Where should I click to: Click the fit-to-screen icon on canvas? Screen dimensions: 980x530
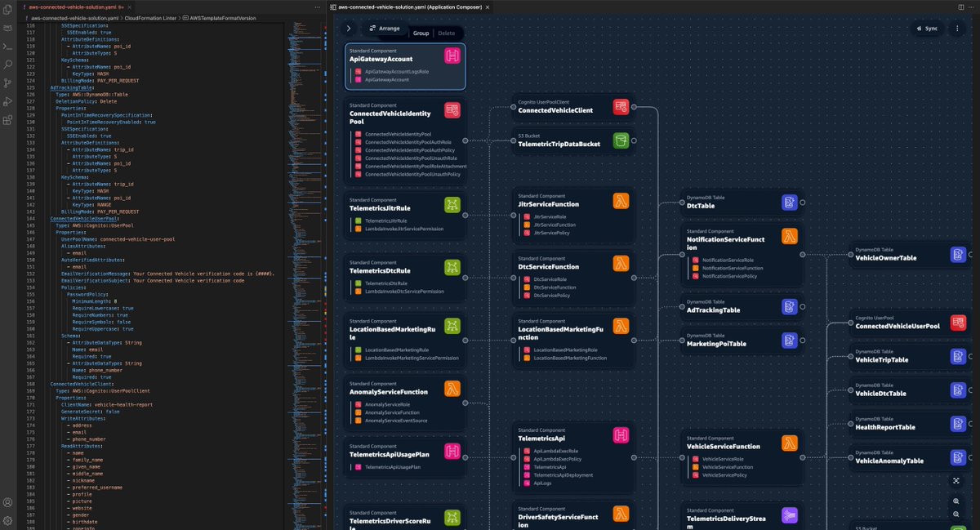pyautogui.click(x=956, y=481)
